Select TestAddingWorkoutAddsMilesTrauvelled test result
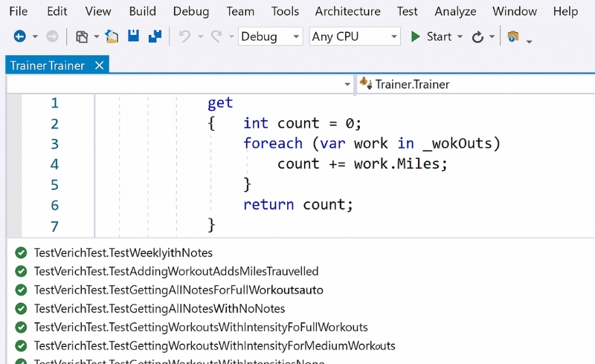This screenshot has width=595, height=364. click(176, 271)
